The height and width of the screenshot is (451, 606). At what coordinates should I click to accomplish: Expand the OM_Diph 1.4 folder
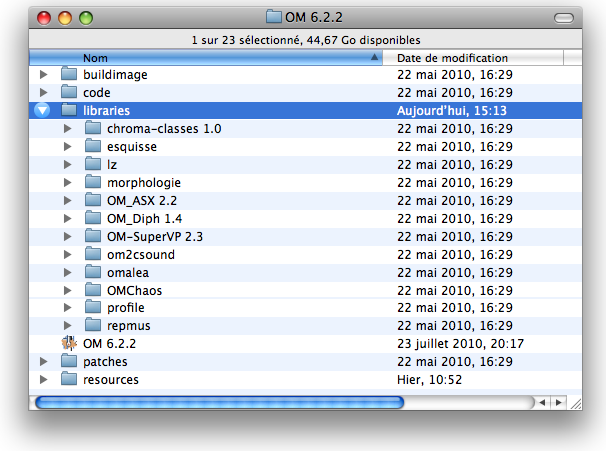coord(67,218)
